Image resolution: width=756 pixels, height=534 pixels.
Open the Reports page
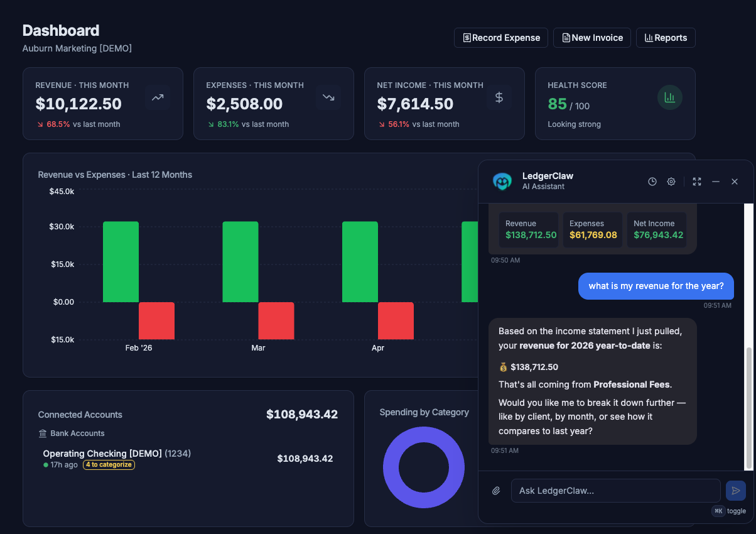coord(666,38)
